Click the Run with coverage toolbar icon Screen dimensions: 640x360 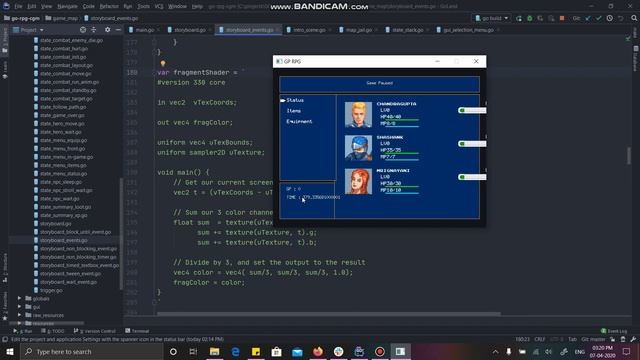coord(540,18)
